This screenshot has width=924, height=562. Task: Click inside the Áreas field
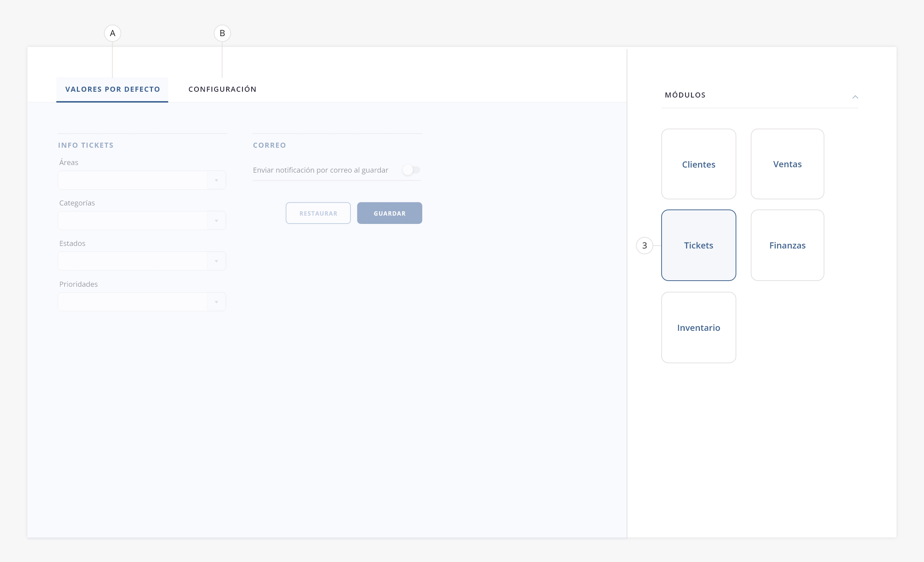(133, 181)
